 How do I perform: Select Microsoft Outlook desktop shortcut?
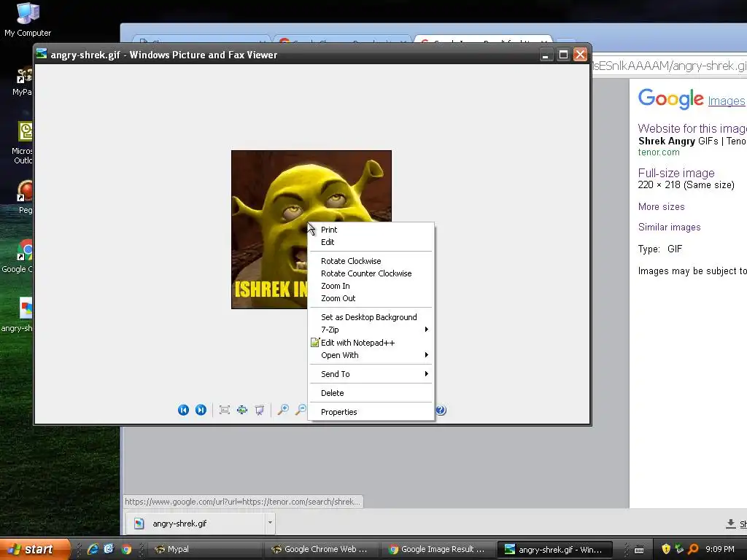[23, 143]
